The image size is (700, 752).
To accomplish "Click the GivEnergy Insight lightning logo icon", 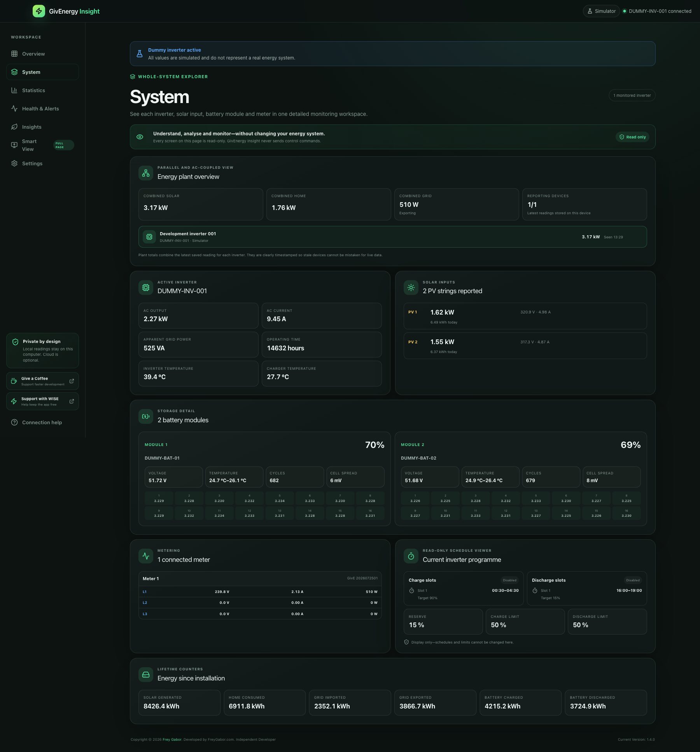I will [39, 11].
